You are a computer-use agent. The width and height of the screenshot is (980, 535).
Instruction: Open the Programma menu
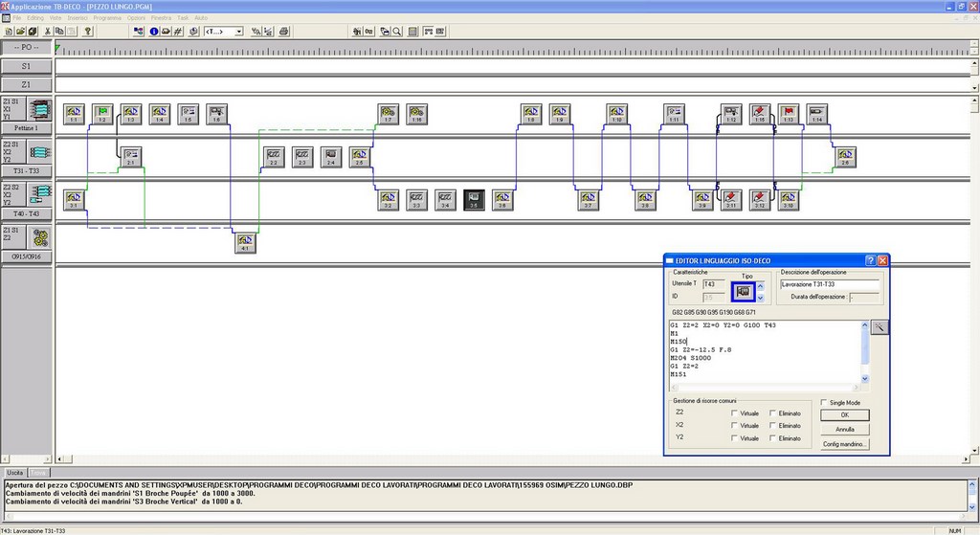(106, 18)
